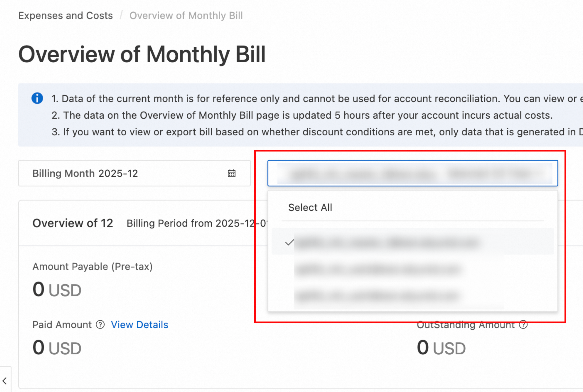Image resolution: width=583 pixels, height=392 pixels.
Task: Open View Details next to Paid Amount
Action: (139, 325)
